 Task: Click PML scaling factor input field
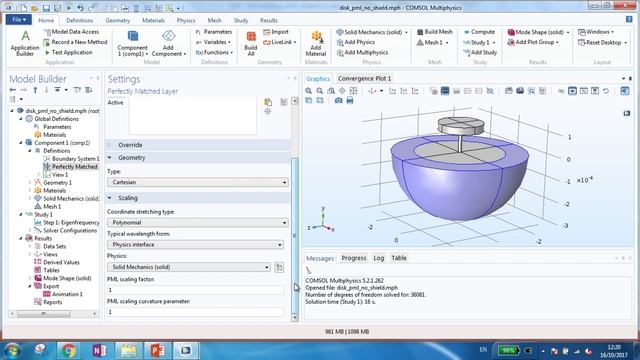click(196, 290)
